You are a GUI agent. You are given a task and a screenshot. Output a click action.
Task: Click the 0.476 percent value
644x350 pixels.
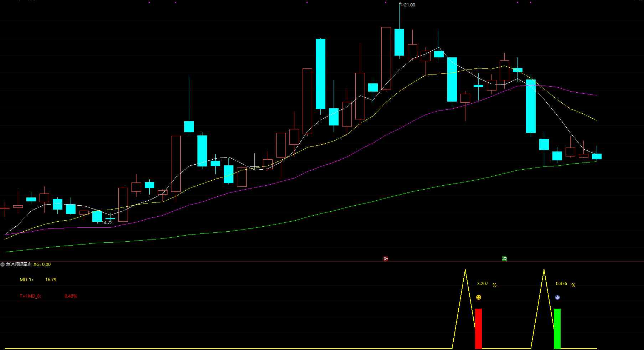tap(561, 284)
